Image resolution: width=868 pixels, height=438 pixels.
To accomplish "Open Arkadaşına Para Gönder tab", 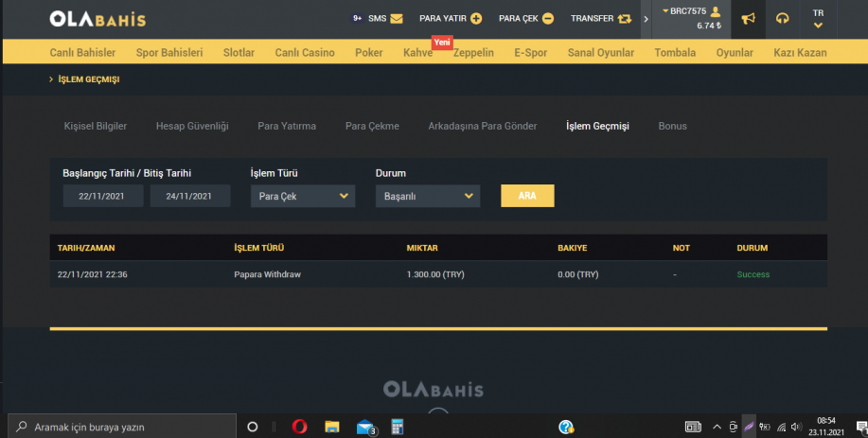I will (x=482, y=126).
